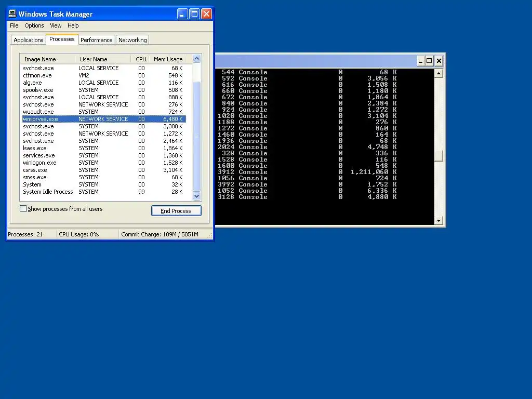Switch to the Applications tab
This screenshot has height=399, width=532.
[29, 40]
